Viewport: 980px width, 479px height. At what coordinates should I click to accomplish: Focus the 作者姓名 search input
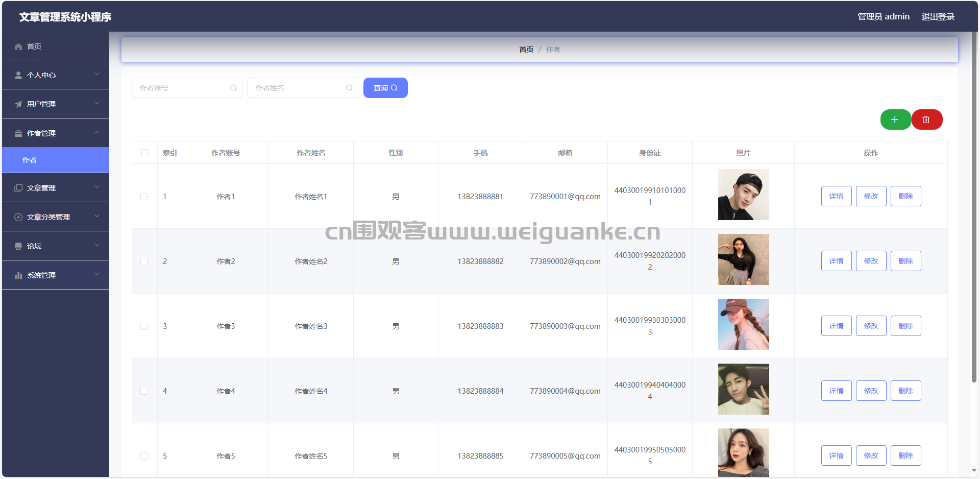click(x=303, y=88)
